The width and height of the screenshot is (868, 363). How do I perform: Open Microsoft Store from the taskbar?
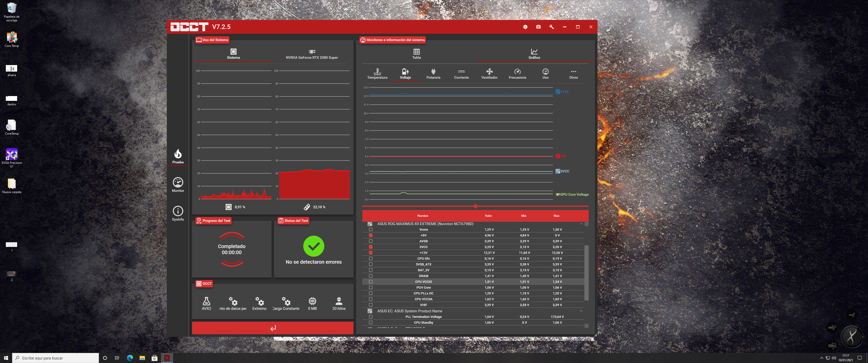pyautogui.click(x=154, y=358)
